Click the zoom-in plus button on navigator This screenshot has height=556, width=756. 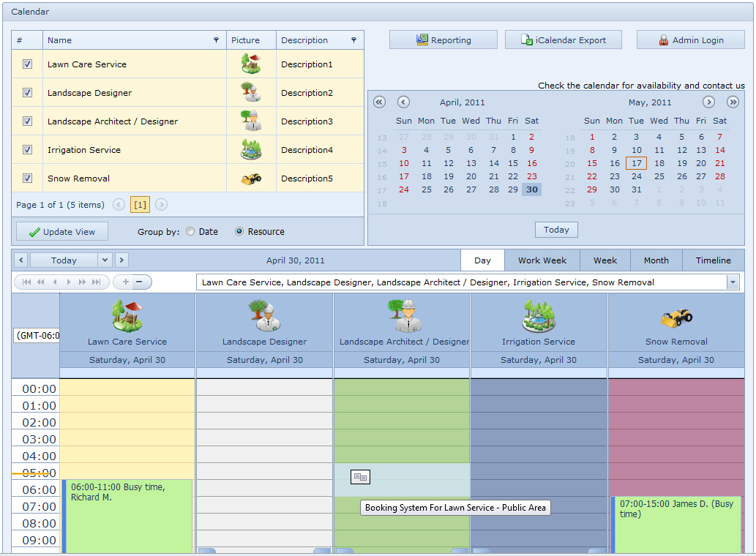(x=125, y=282)
